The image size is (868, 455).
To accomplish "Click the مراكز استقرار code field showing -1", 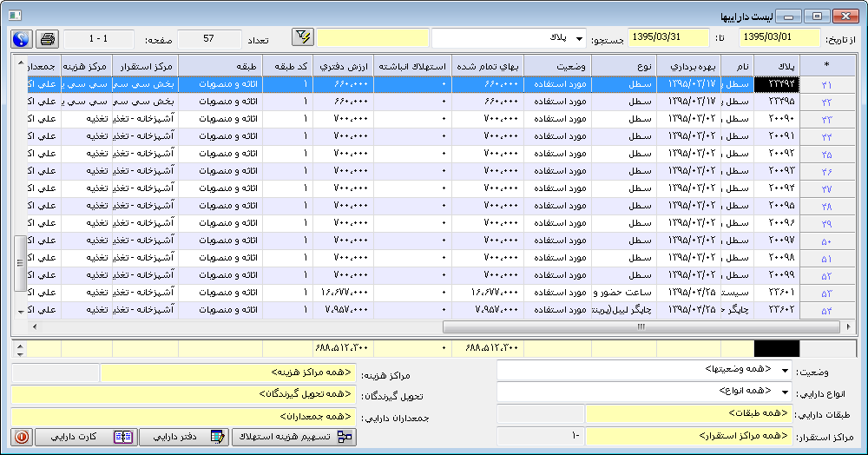I will point(540,436).
